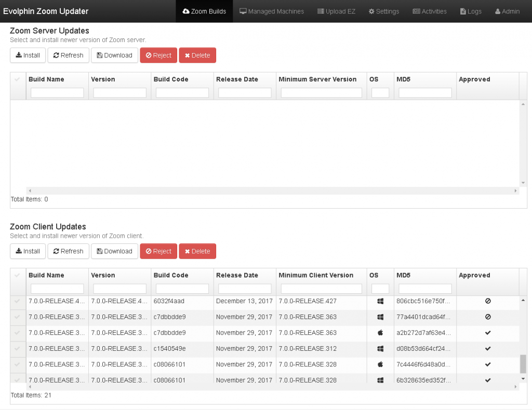Click Refresh under Zoom Client Updates
Screen dimensions: 532x410
(68, 251)
